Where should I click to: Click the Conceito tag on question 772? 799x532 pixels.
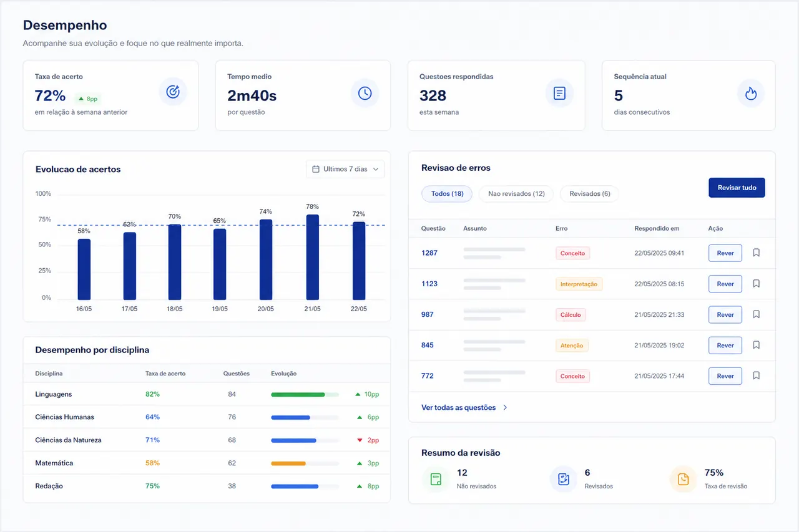(572, 376)
